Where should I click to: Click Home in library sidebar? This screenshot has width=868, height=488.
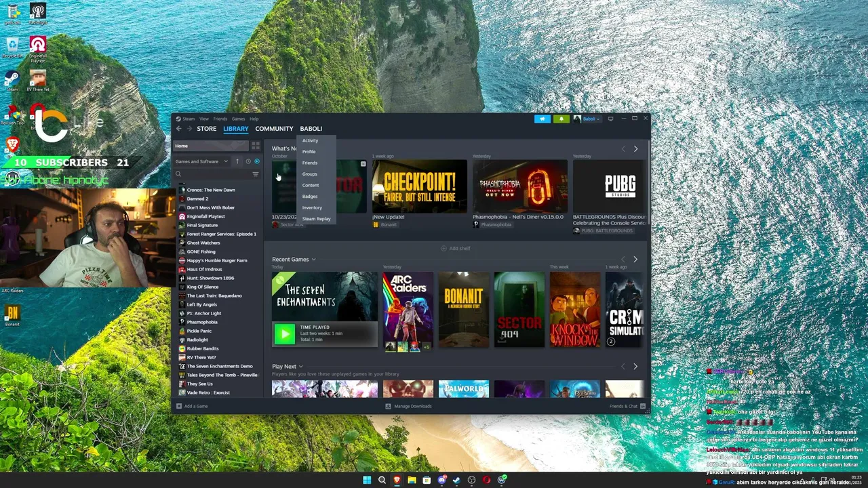(211, 146)
